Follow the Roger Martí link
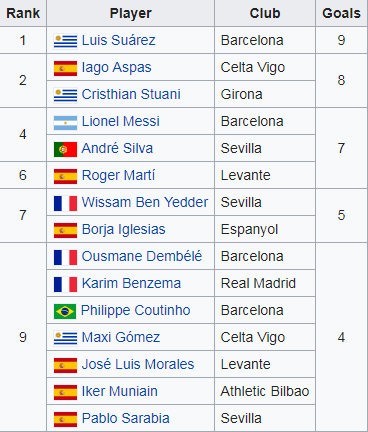Image resolution: width=368 pixels, height=432 pixels. tap(118, 175)
